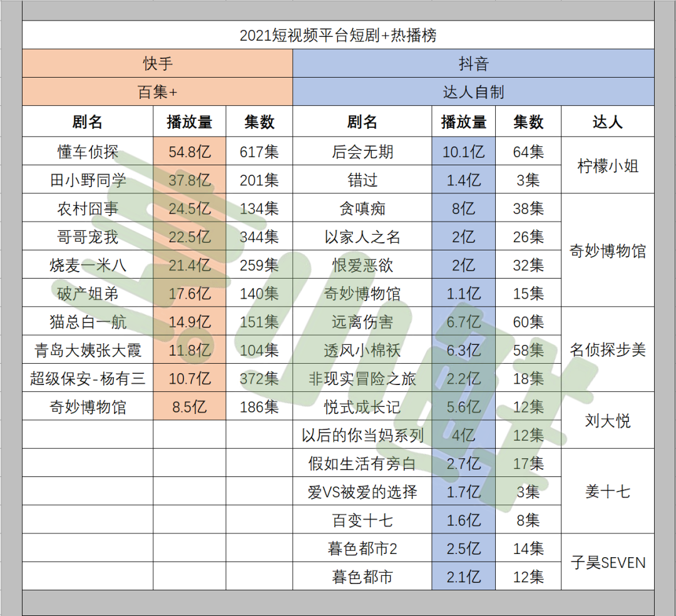The width and height of the screenshot is (676, 616).
Task: Select the 达人自制 cell
Action: [473, 92]
